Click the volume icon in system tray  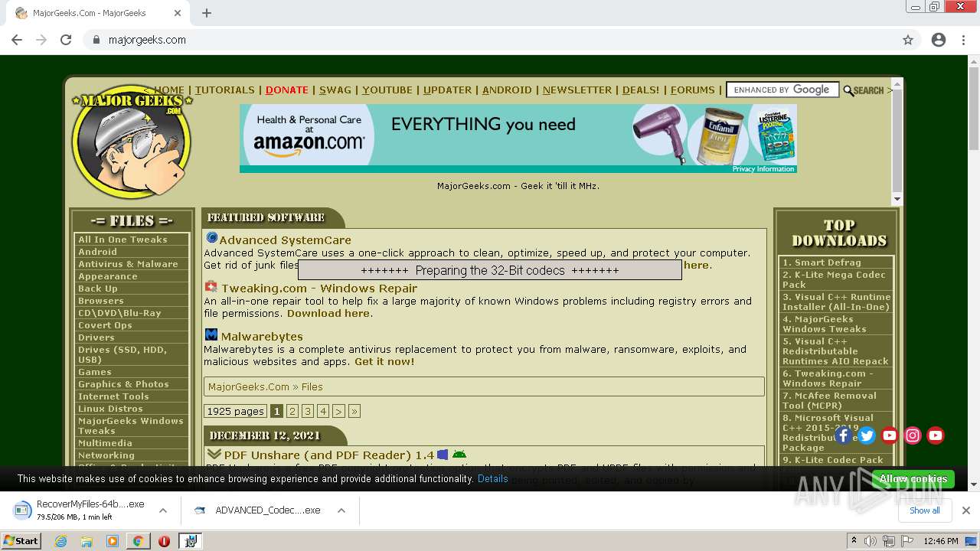click(x=871, y=541)
